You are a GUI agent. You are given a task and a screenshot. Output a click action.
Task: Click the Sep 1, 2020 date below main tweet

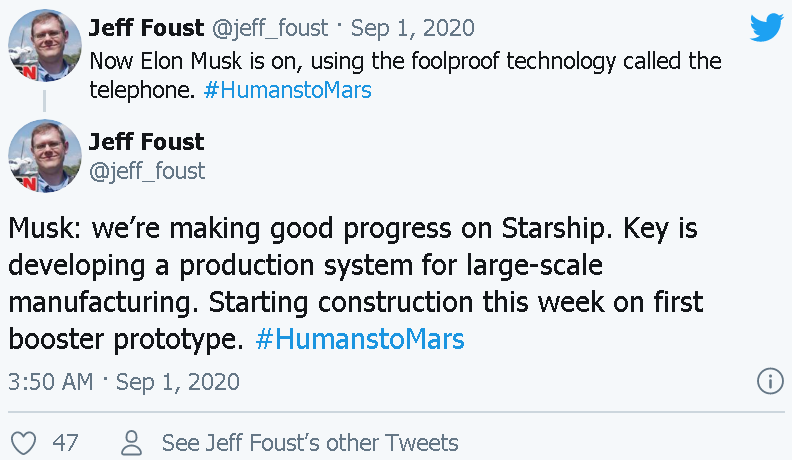pyautogui.click(x=178, y=381)
